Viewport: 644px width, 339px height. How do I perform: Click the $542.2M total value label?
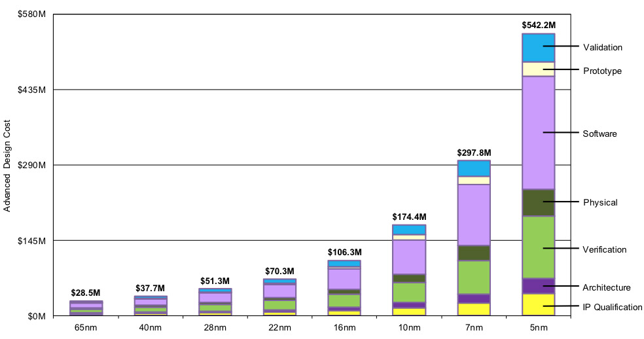tap(539, 25)
